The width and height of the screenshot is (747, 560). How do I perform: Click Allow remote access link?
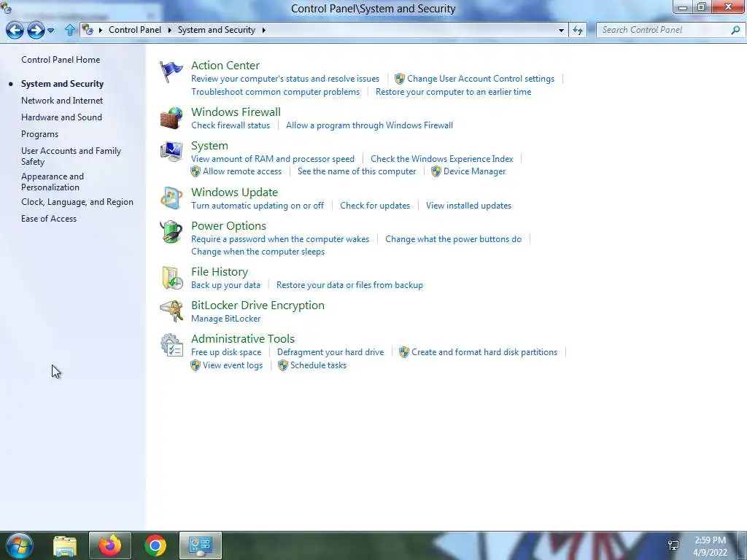pyautogui.click(x=242, y=171)
